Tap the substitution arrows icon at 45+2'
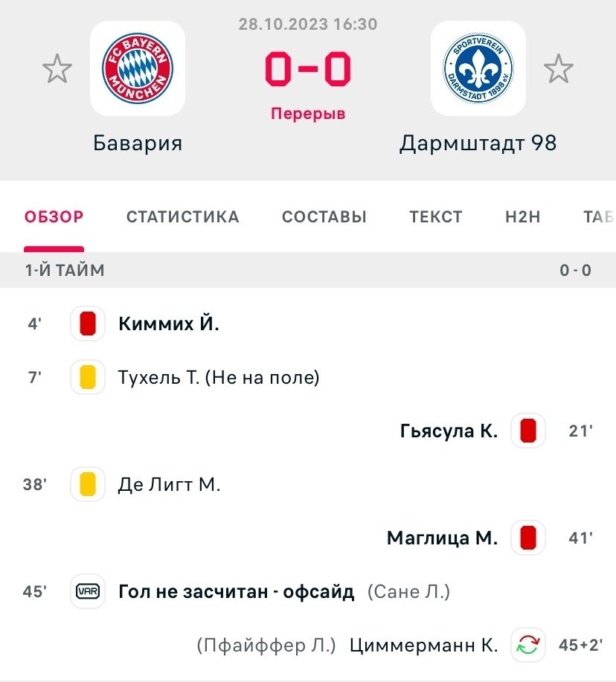The image size is (616, 682). pos(528,646)
